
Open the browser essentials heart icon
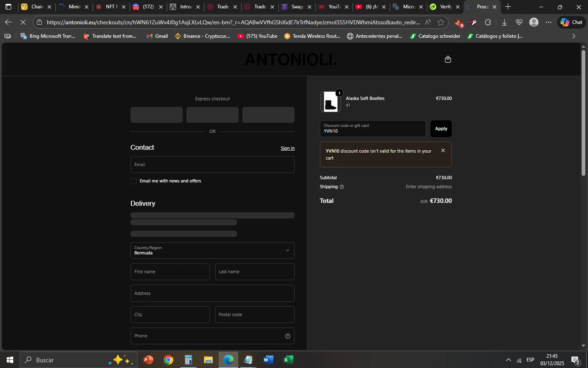(519, 22)
